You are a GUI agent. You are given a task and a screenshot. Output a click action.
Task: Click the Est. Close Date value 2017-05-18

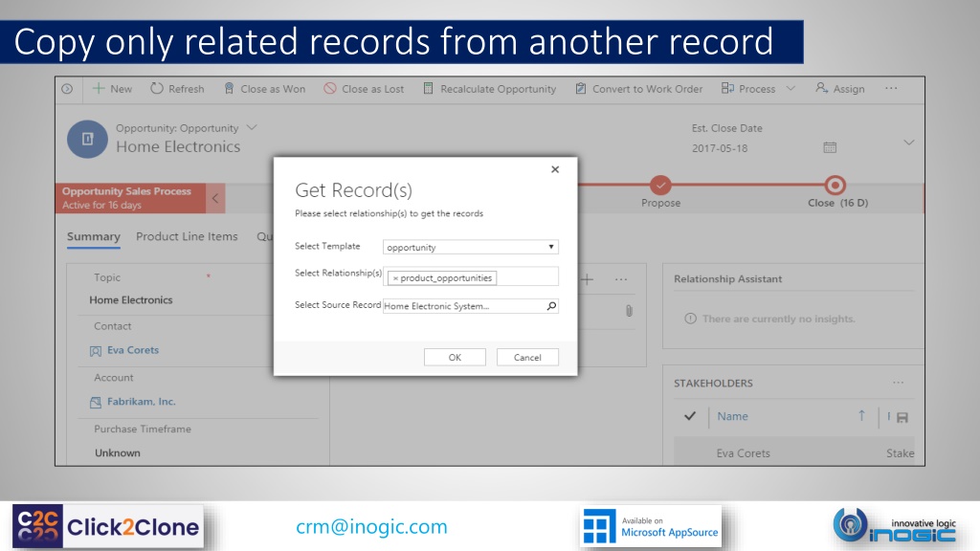click(x=720, y=148)
